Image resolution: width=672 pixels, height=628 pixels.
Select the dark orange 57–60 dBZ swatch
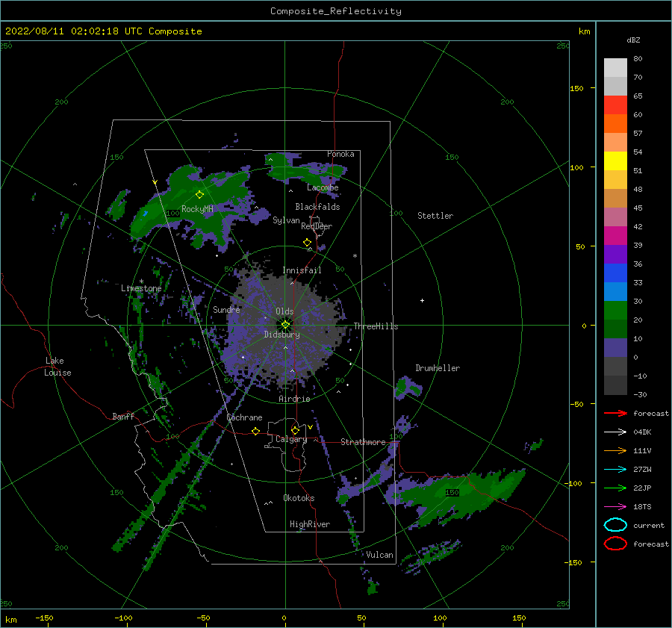[x=615, y=124]
